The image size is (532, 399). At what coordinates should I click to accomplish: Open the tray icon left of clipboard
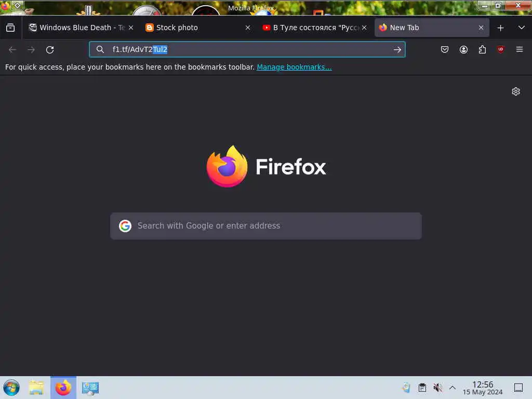coord(406,388)
